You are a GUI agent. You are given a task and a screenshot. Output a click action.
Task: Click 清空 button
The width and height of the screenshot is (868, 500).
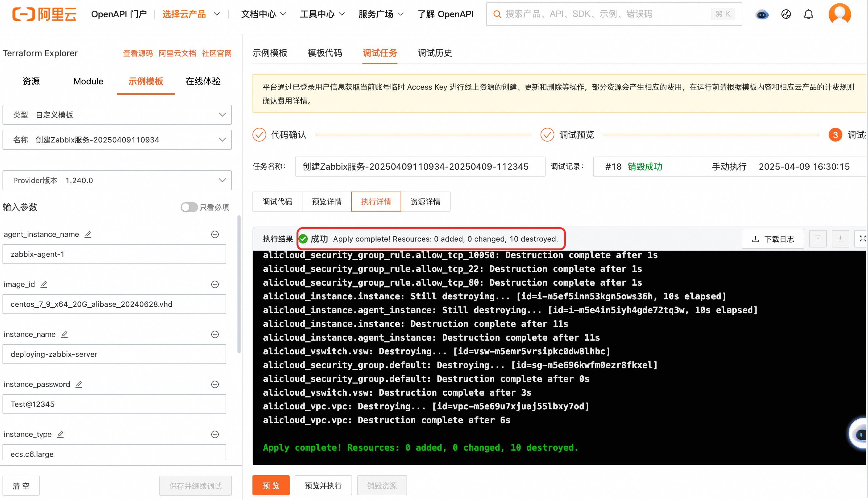21,486
